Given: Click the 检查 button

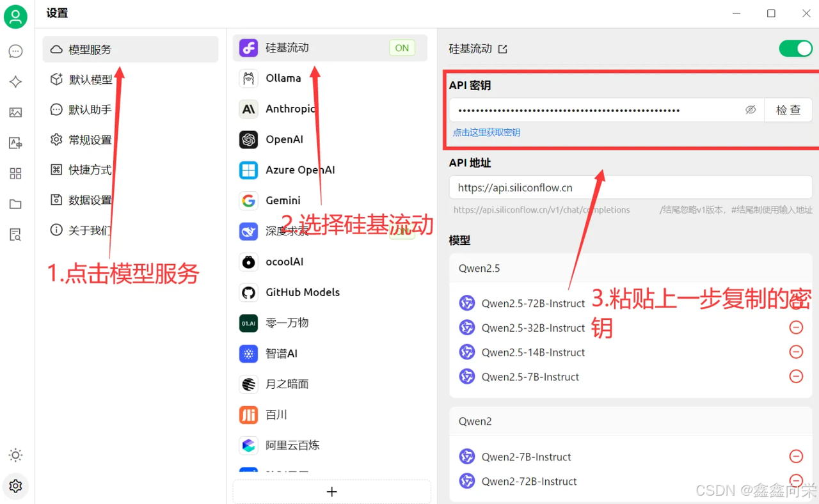Looking at the screenshot, I should (788, 110).
